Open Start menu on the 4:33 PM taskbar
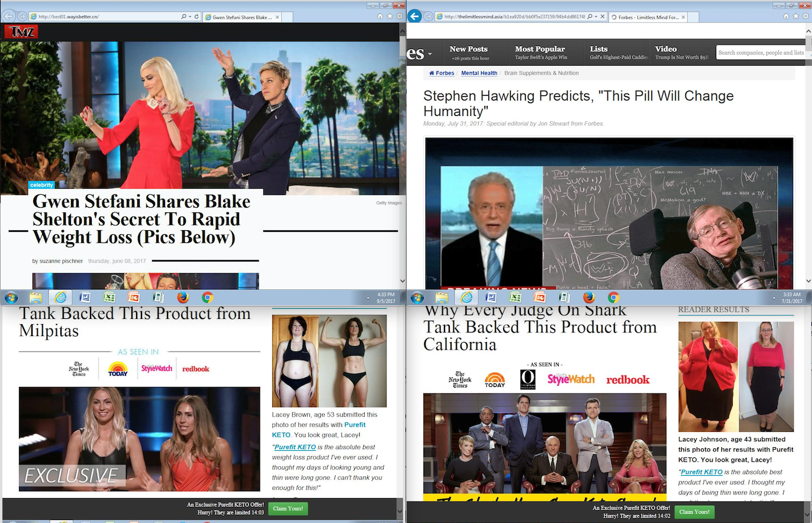 pos(11,298)
